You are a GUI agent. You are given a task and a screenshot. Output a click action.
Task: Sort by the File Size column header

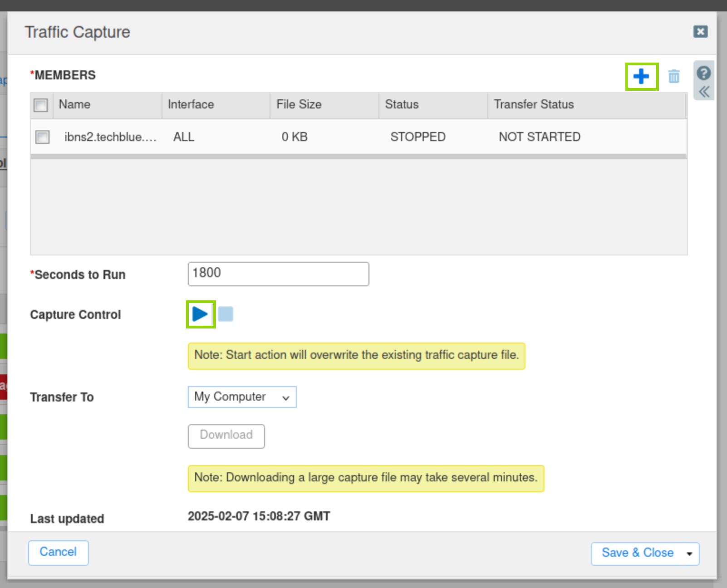[x=299, y=105]
